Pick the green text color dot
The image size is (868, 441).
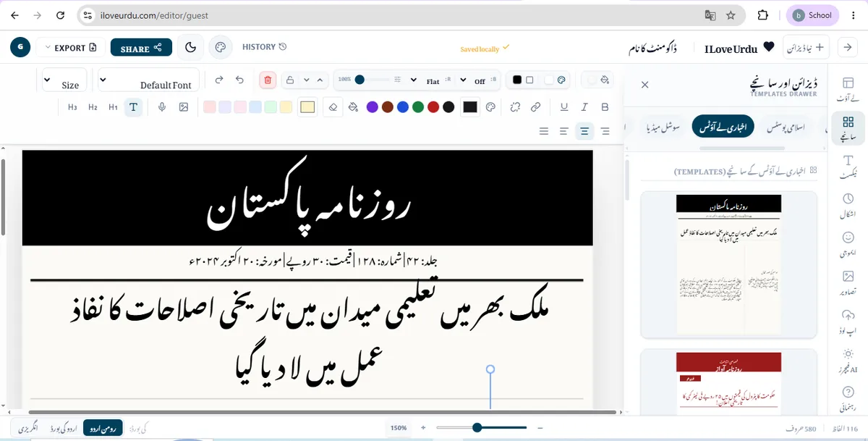(418, 107)
